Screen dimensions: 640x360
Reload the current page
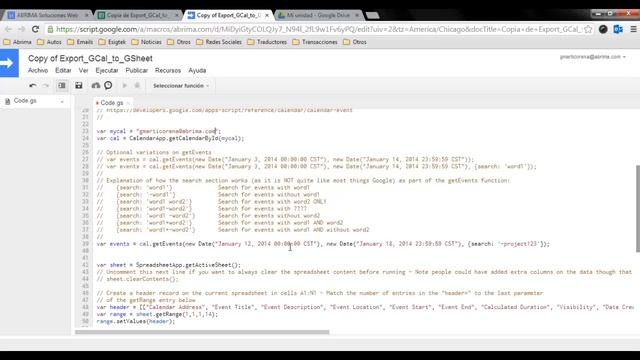pyautogui.click(x=36, y=29)
